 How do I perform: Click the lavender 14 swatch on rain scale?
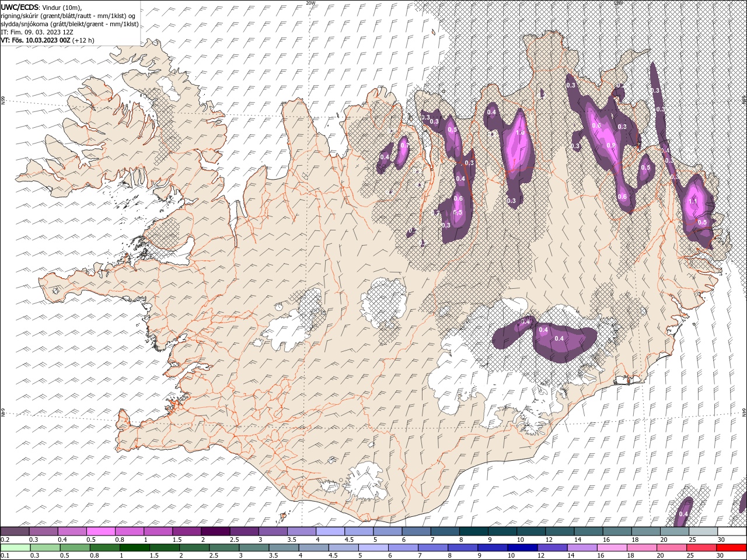coord(582,548)
